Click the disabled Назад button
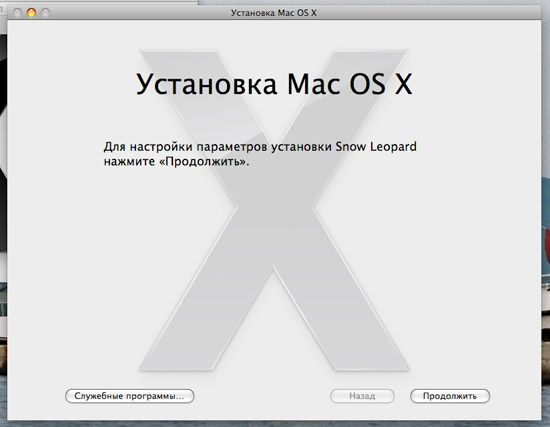Screen dimensions: 550x427 362,396
